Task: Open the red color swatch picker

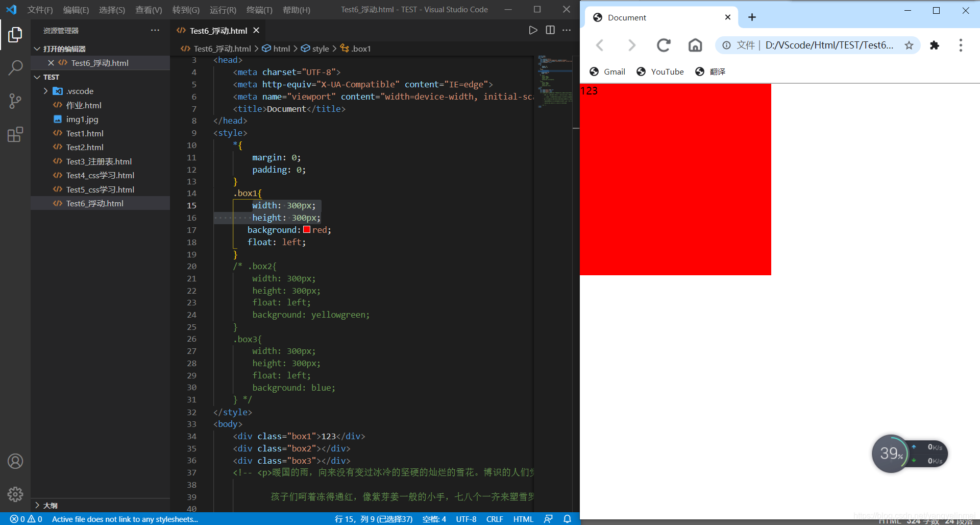Action: [x=307, y=230]
